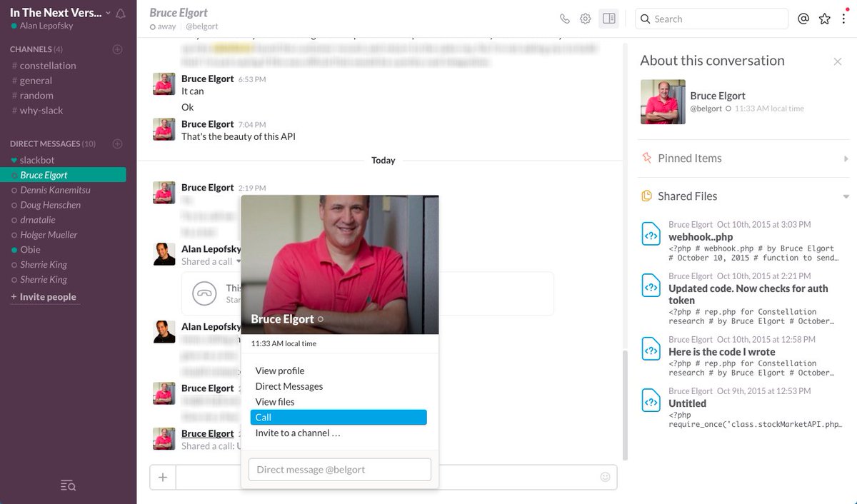Viewport: 857px width, 504px height.
Task: Open Holger Mueller direct message
Action: pos(44,235)
